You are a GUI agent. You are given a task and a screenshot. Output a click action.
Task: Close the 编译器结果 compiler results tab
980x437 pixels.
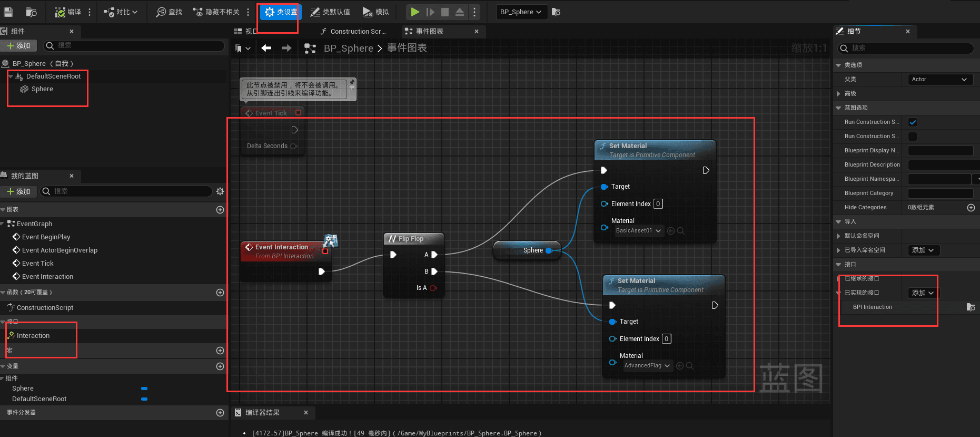click(x=306, y=413)
